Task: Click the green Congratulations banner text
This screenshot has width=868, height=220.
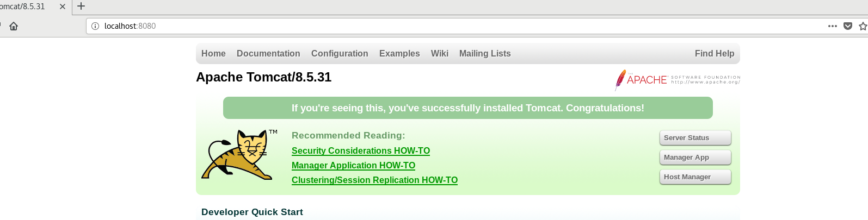Action: coord(468,108)
